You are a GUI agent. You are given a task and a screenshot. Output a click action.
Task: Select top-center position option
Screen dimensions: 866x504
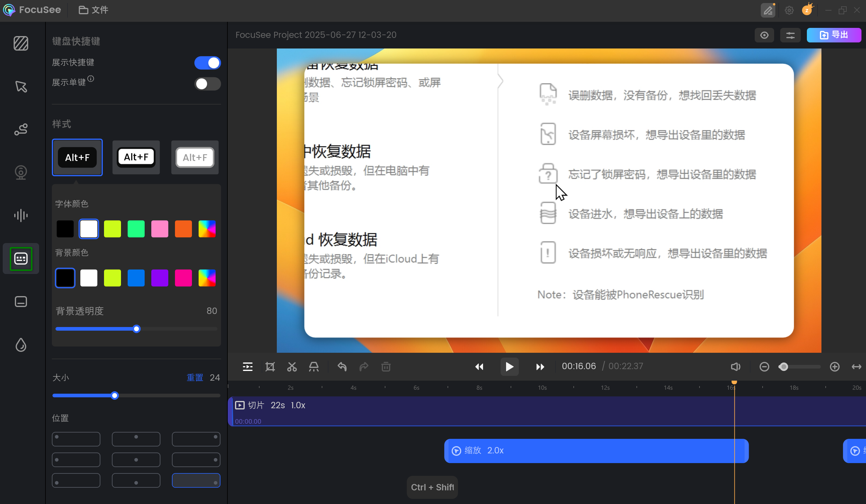click(x=136, y=439)
